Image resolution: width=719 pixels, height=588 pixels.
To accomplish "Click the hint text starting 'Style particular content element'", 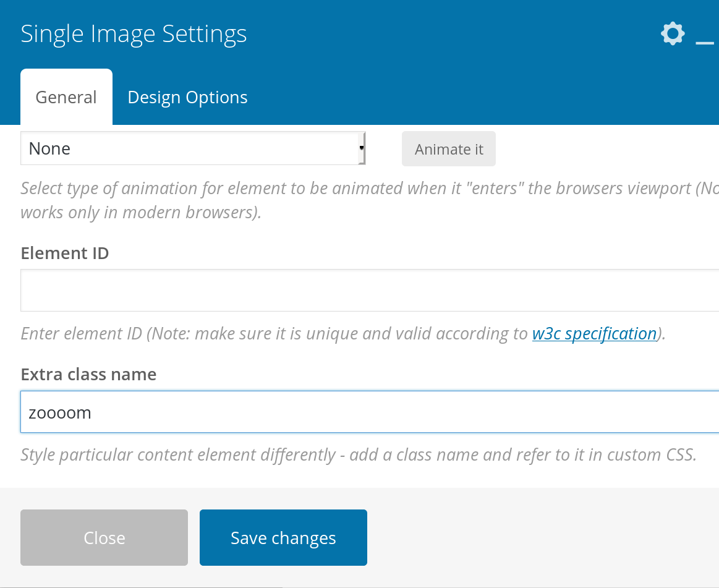I will [x=359, y=454].
